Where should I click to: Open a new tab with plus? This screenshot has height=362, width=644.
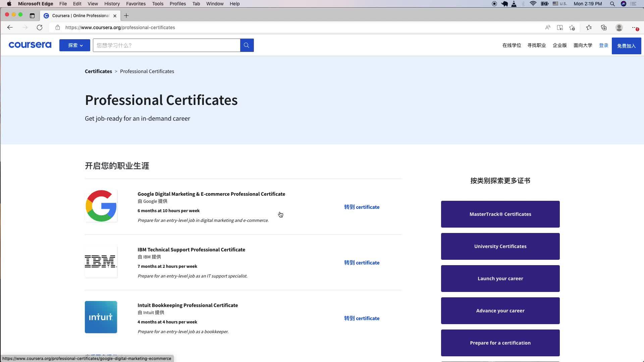[126, 16]
